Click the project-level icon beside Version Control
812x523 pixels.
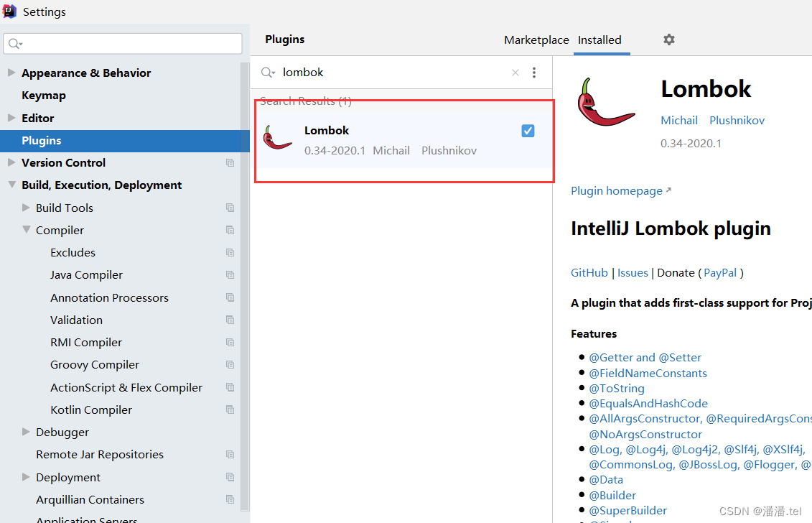tap(230, 163)
